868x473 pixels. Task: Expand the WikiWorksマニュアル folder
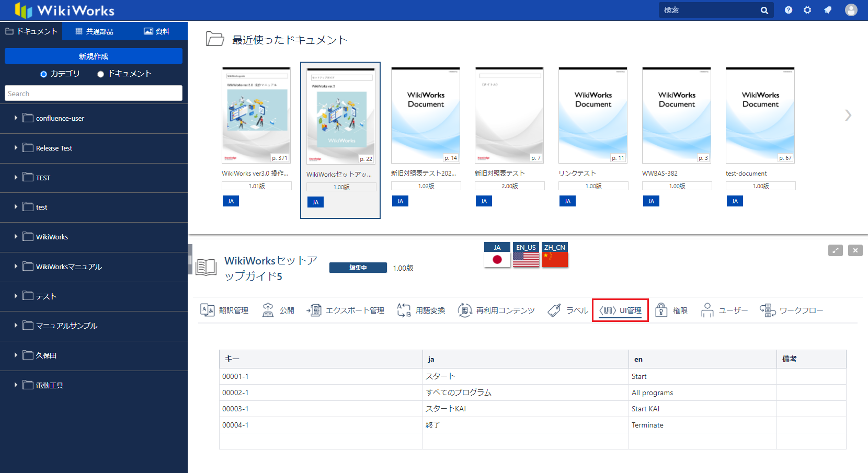pyautogui.click(x=16, y=267)
